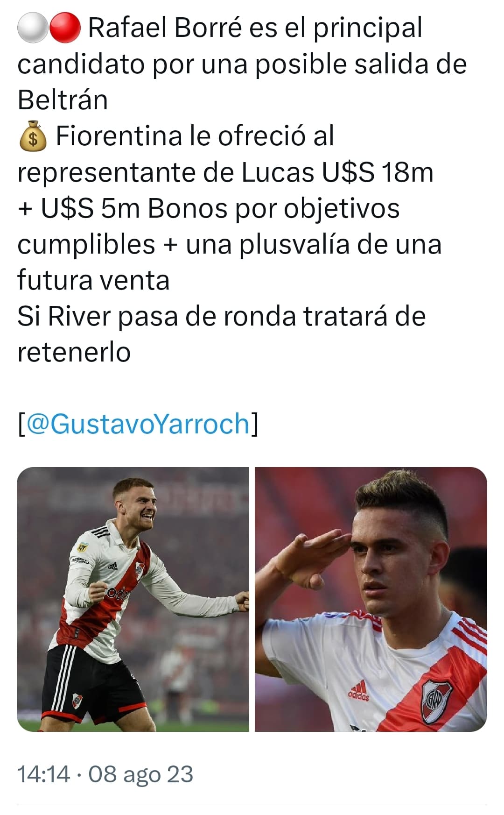Image resolution: width=504 pixels, height=815 pixels.
Task: Tap the word 'retenerlo'
Action: tap(74, 353)
